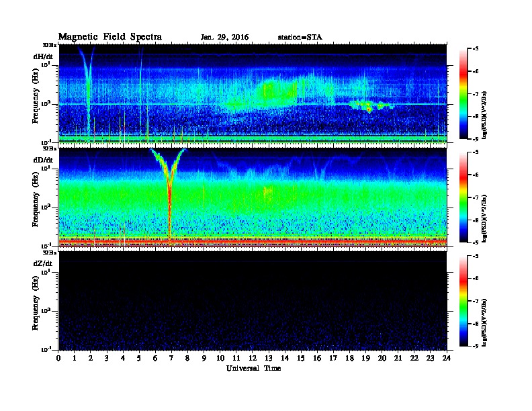
Task: Click the "-6" tick on dD/dt color bar
Action: [475, 175]
